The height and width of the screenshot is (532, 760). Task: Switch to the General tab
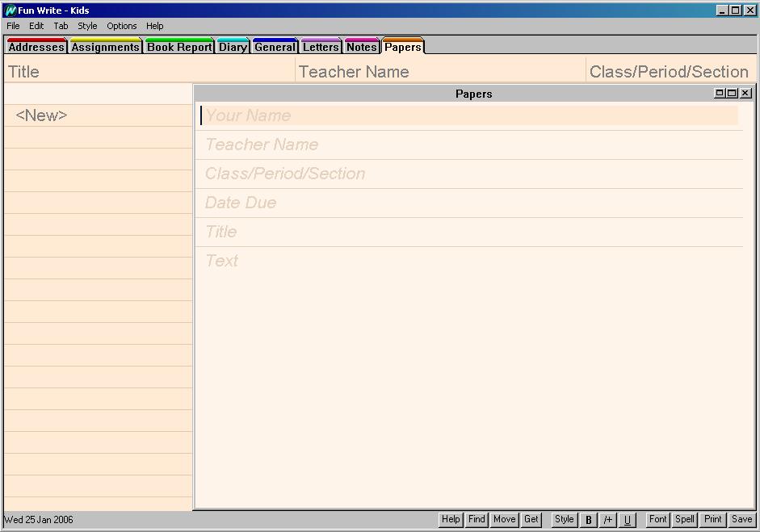tap(275, 47)
